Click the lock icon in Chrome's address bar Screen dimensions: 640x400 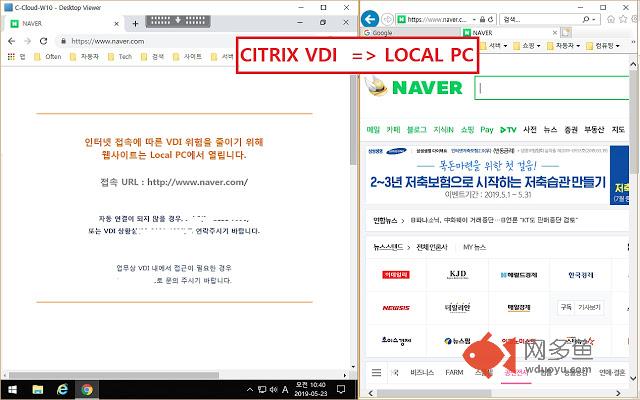click(63, 41)
